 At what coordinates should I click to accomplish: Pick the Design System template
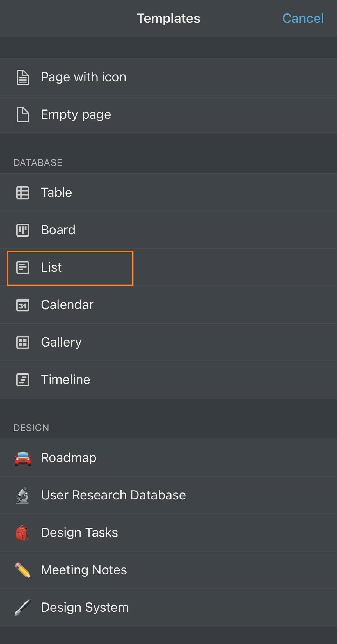85,607
